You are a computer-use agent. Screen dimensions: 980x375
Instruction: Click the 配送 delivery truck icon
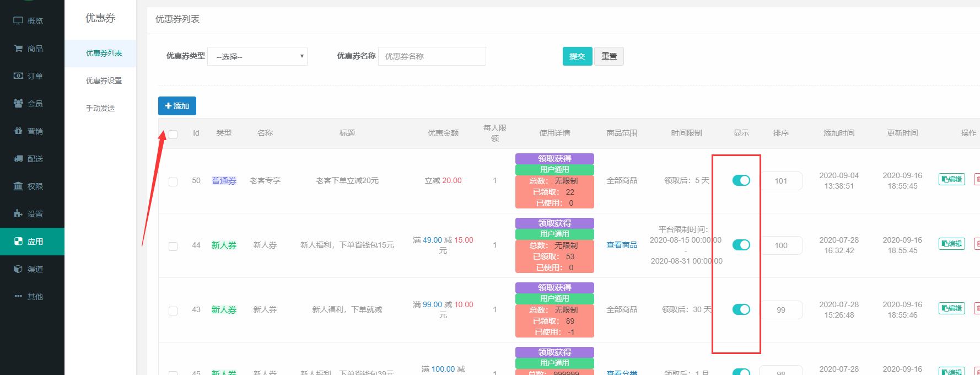(18, 159)
